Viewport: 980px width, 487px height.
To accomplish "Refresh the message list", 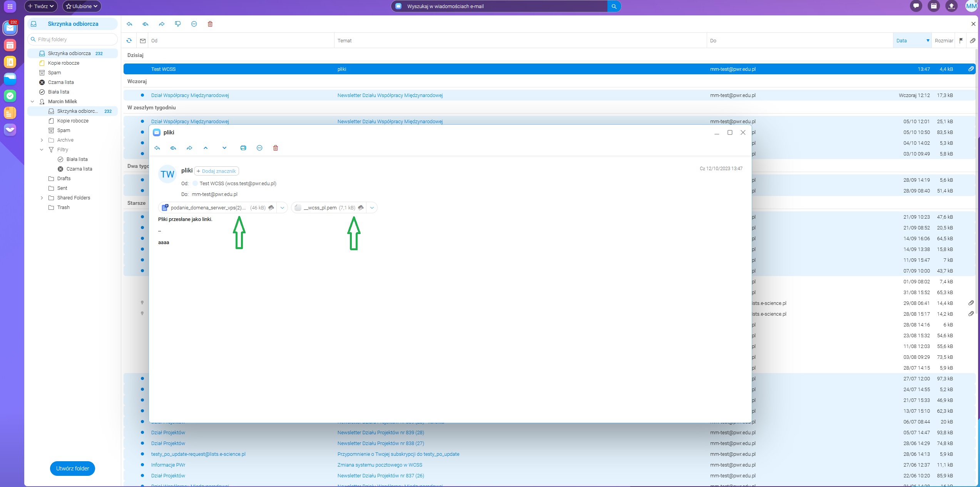I will coord(129,40).
